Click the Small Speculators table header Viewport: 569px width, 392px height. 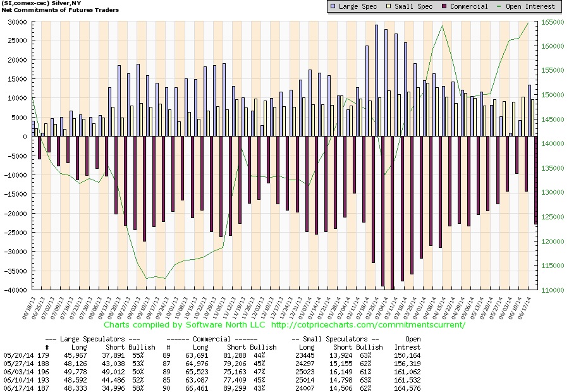335,339
